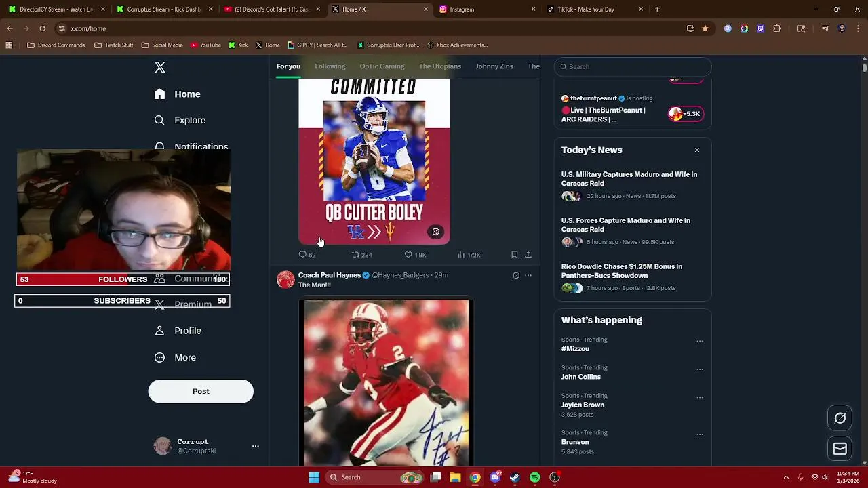Show hidden system tray icons
Image resolution: width=868 pixels, height=488 pixels.
[786, 477]
